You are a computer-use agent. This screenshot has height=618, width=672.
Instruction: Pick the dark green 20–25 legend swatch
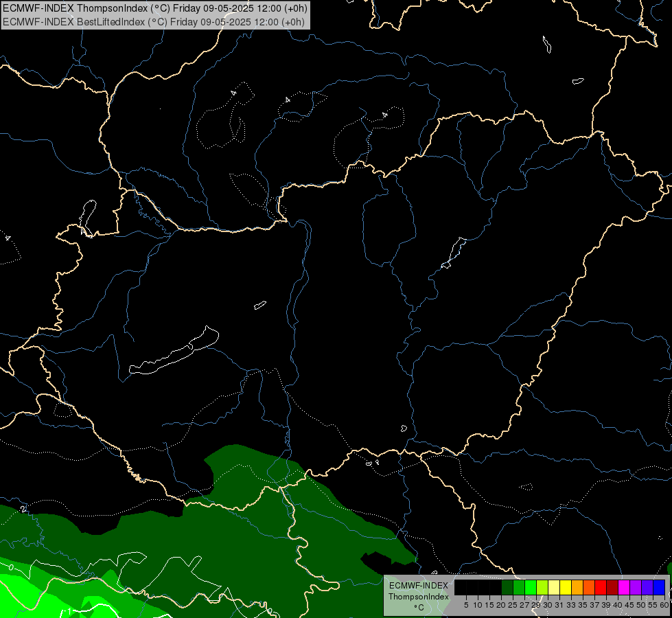coord(507,587)
